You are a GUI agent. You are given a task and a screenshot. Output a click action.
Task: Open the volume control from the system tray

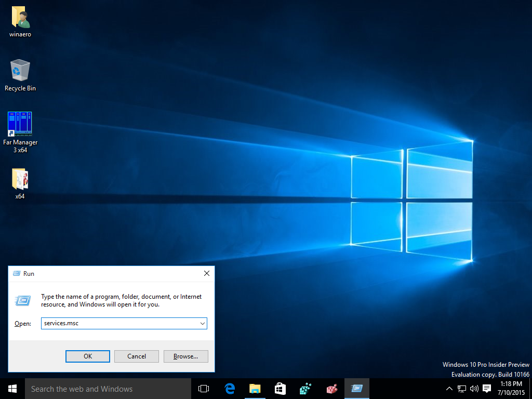point(473,388)
